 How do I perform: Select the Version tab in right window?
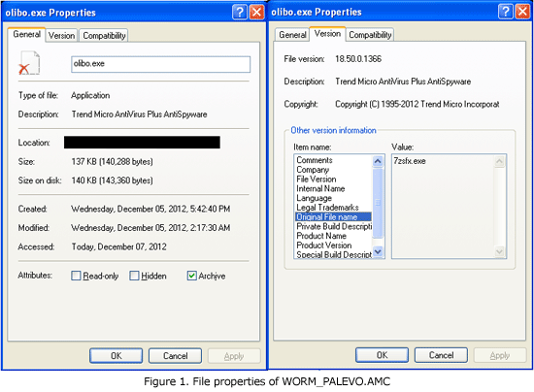[x=327, y=34]
